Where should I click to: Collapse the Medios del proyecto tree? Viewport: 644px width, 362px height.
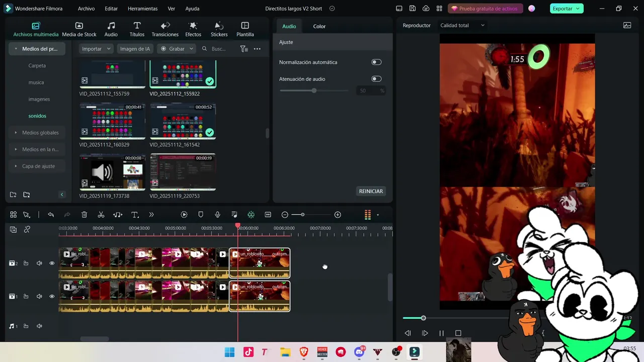point(16,49)
